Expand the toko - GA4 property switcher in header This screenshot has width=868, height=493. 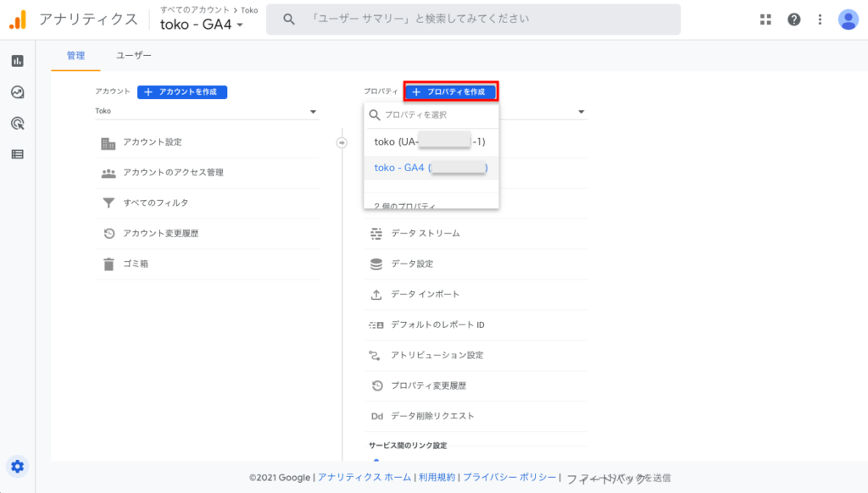[x=202, y=25]
